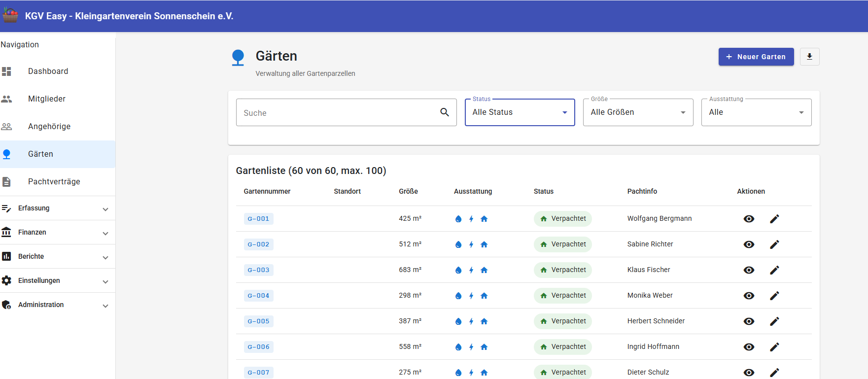Open the Größe filter dropdown
The height and width of the screenshot is (379, 868).
click(x=638, y=112)
